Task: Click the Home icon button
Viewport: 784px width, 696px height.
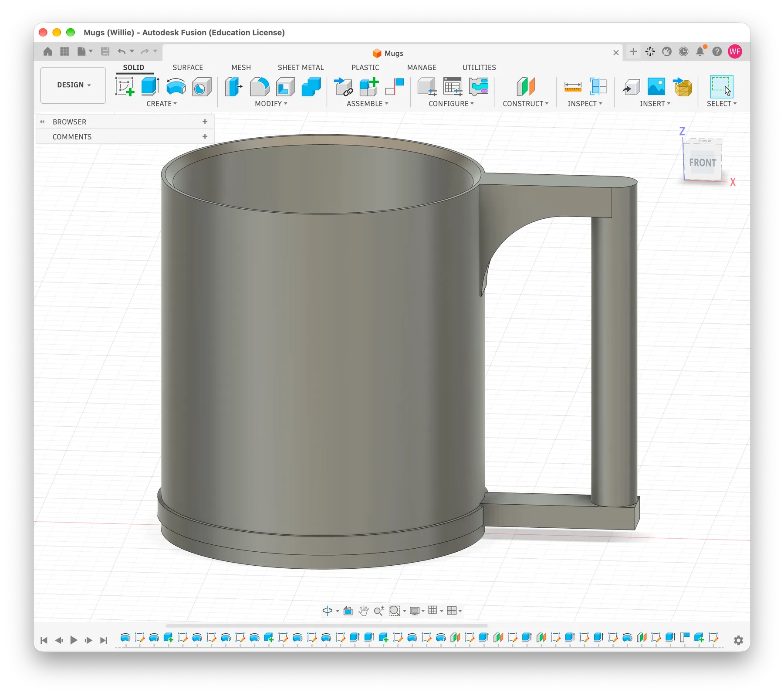Action: click(x=48, y=51)
